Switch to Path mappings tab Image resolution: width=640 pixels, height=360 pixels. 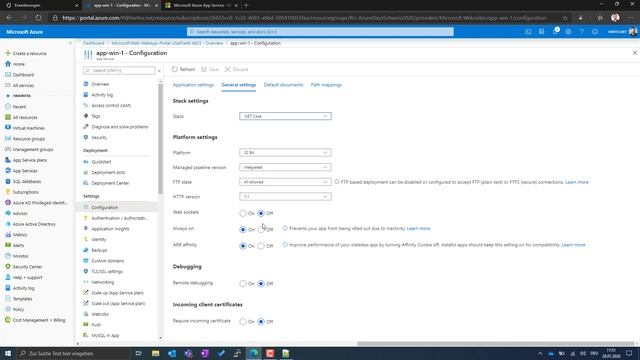[326, 85]
